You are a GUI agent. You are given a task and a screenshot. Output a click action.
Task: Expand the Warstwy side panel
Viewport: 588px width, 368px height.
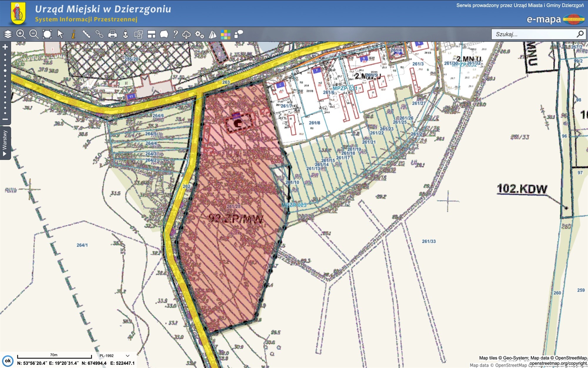[x=5, y=143]
